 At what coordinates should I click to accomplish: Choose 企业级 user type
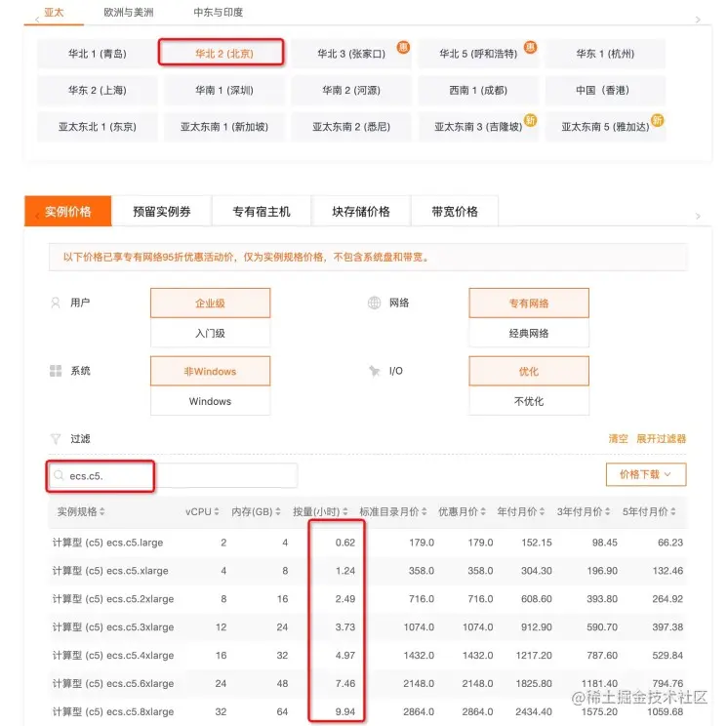(211, 303)
